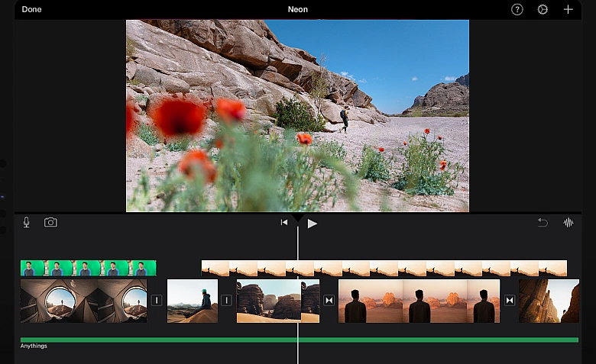Open transition after the tent clip
This screenshot has height=364, width=596.
pos(157,301)
